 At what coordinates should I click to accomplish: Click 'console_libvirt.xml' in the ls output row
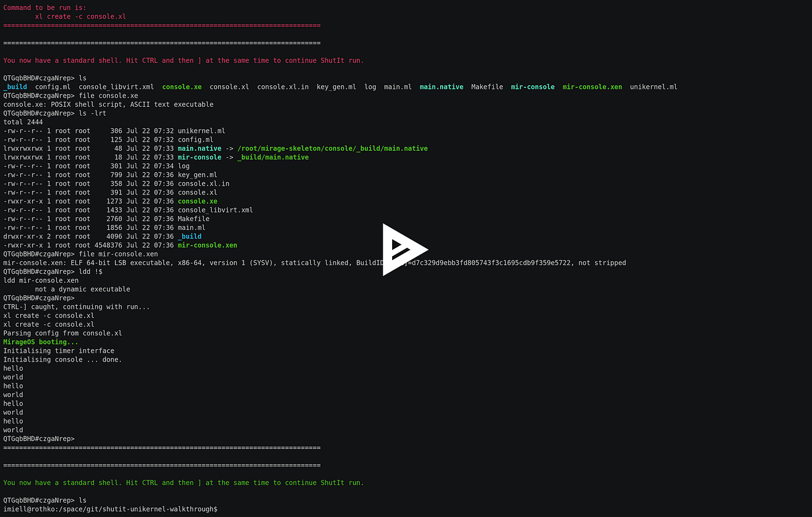coord(117,87)
